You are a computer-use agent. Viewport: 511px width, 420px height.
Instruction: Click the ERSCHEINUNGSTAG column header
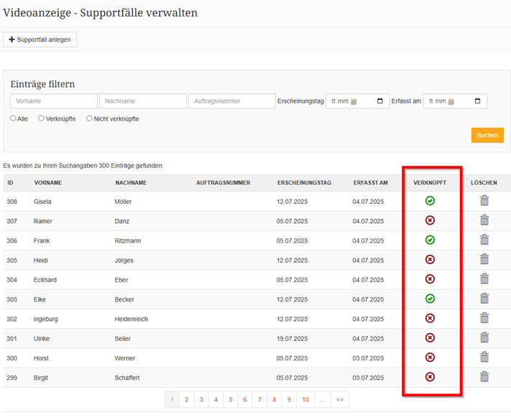[305, 182]
